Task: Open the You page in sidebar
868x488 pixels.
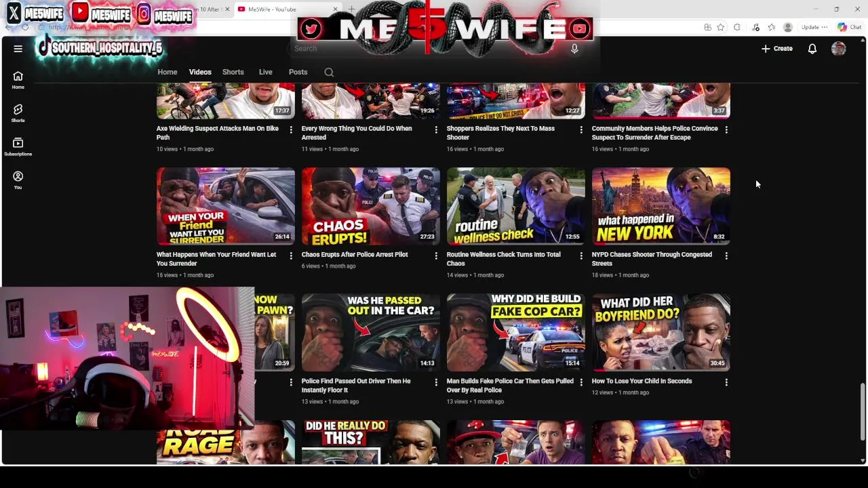Action: [18, 180]
